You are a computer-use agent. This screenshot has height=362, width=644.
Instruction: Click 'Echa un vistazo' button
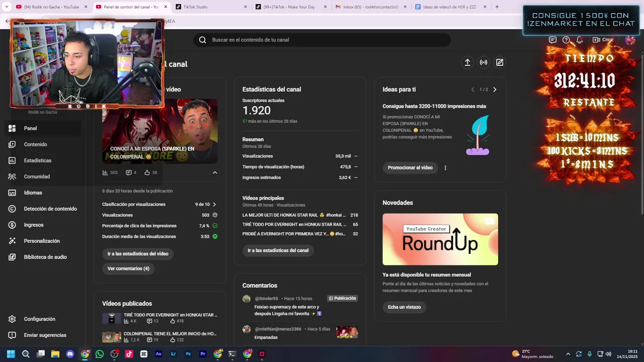pyautogui.click(x=404, y=307)
